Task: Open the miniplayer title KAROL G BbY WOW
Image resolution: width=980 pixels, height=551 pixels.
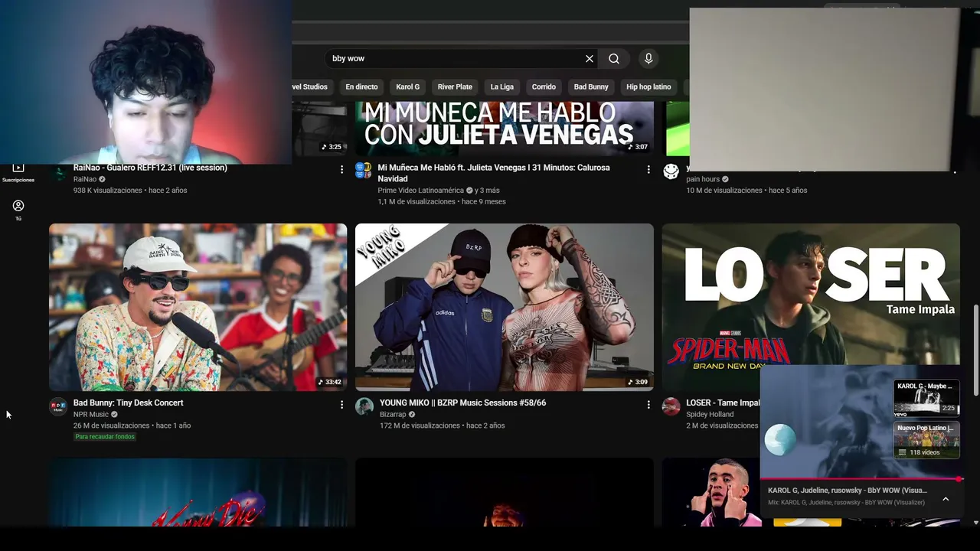Action: [x=848, y=491]
